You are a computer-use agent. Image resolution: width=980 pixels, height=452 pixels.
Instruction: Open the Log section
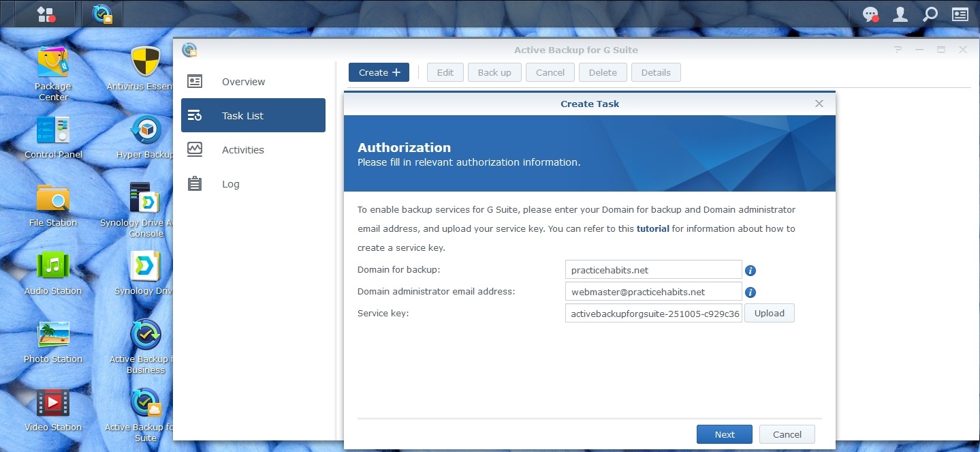pyautogui.click(x=253, y=184)
